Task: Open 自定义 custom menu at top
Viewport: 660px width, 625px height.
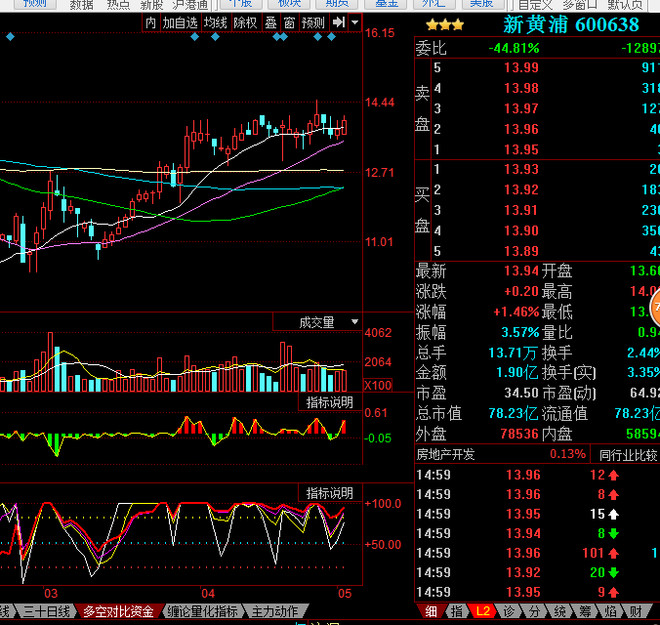Action: click(x=535, y=5)
